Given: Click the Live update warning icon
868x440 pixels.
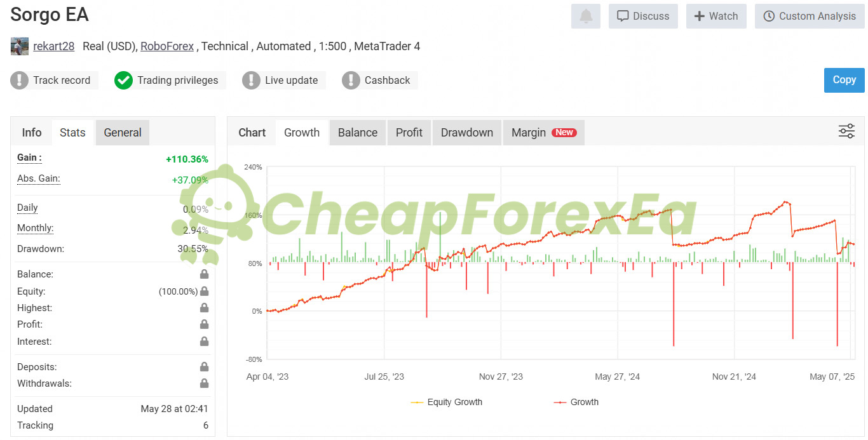Looking at the screenshot, I should (251, 80).
